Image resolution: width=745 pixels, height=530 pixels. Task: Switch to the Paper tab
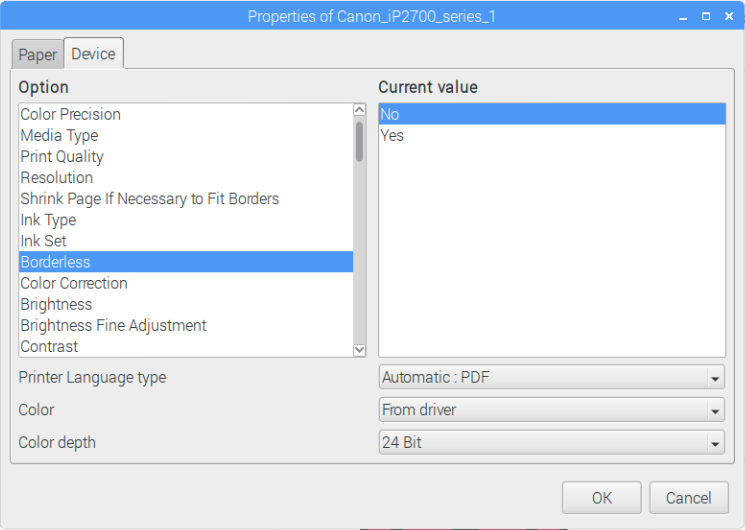click(x=38, y=55)
